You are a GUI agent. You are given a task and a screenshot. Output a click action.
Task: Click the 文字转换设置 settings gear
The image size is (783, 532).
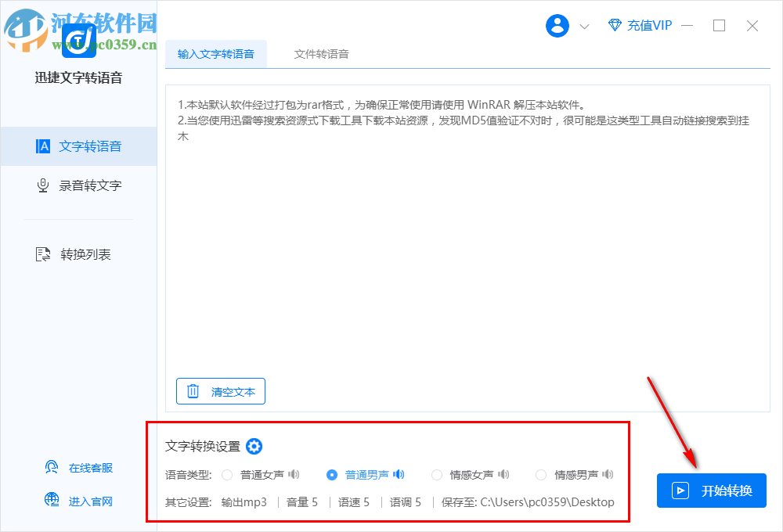254,446
